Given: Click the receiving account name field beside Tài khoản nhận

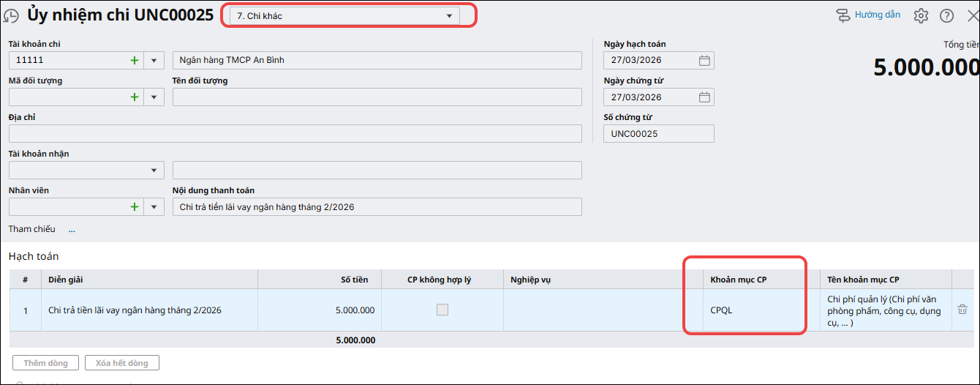Looking at the screenshot, I should [377, 170].
